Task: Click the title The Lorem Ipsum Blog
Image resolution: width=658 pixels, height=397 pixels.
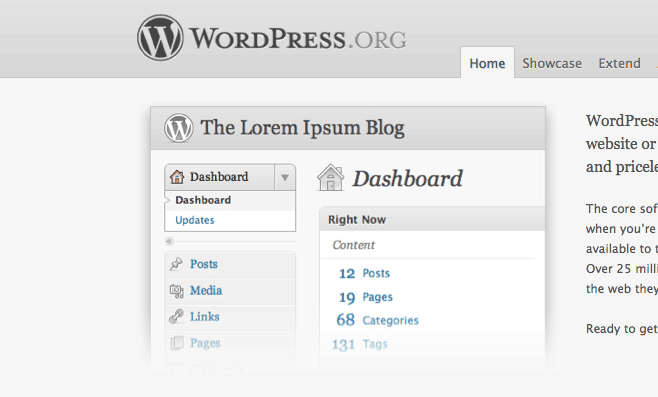Action: pos(302,128)
